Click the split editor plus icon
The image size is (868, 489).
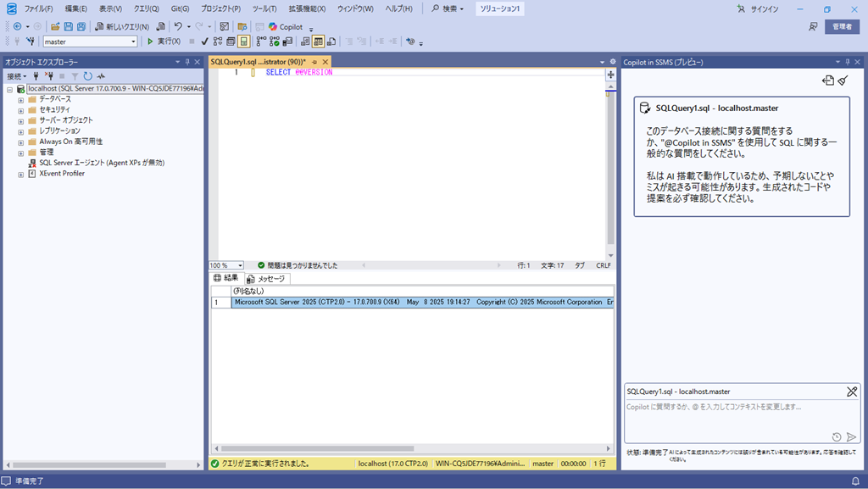tap(610, 75)
